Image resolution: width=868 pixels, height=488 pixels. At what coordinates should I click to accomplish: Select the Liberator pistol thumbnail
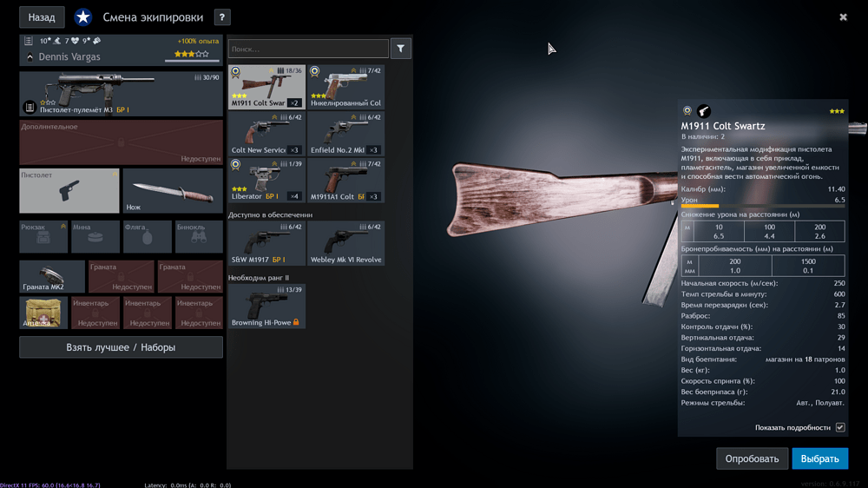tap(266, 181)
